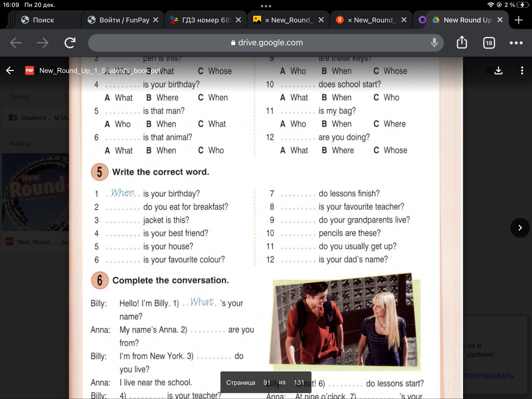
Task: Tap the microphone icon in address bar
Action: [434, 43]
